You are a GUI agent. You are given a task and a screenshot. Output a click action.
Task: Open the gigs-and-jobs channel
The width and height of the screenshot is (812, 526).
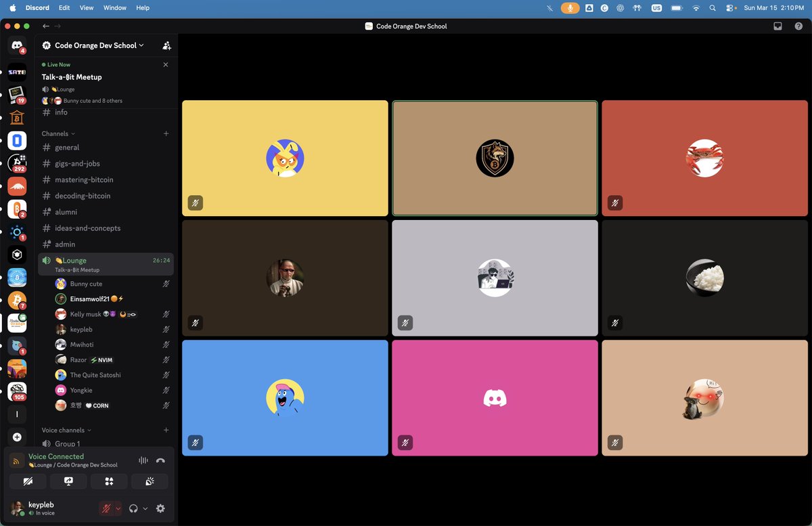[x=106, y=164]
